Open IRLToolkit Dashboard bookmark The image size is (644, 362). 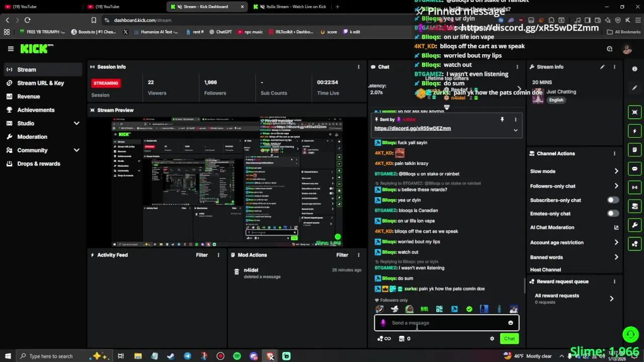[x=291, y=32]
